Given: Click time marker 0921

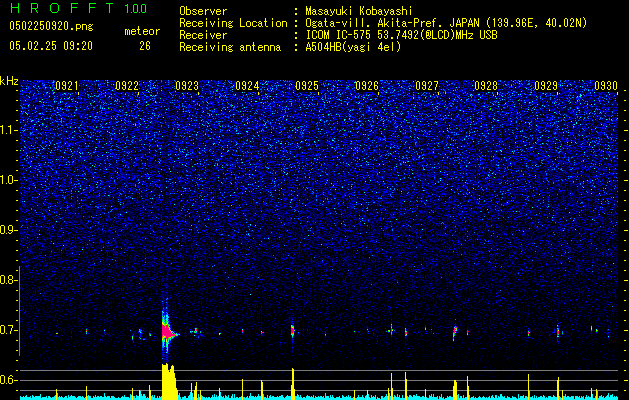Looking at the screenshot, I should 67,86.
